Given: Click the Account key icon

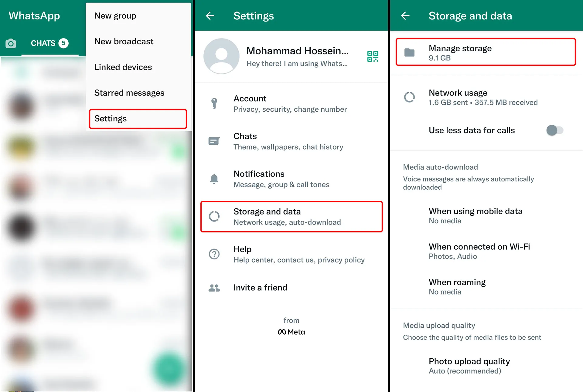Looking at the screenshot, I should pos(214,103).
